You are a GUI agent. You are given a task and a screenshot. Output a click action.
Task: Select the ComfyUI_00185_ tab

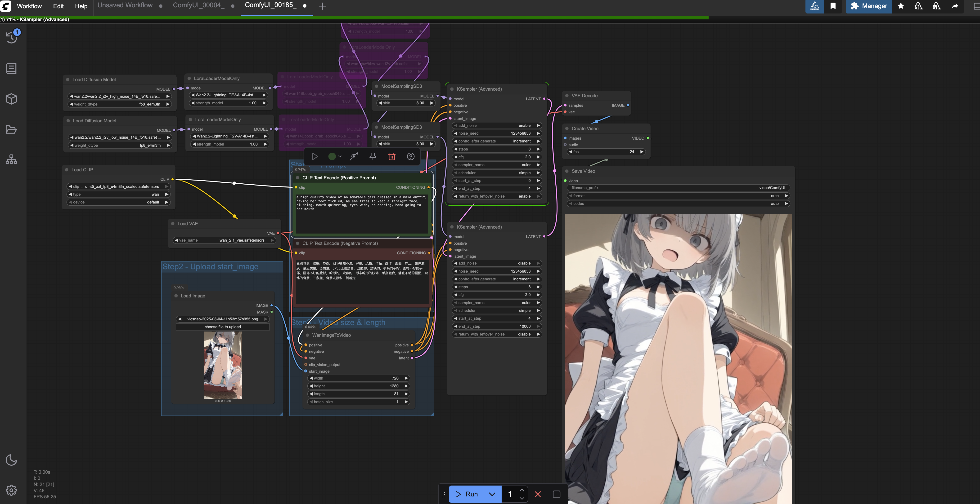point(270,5)
